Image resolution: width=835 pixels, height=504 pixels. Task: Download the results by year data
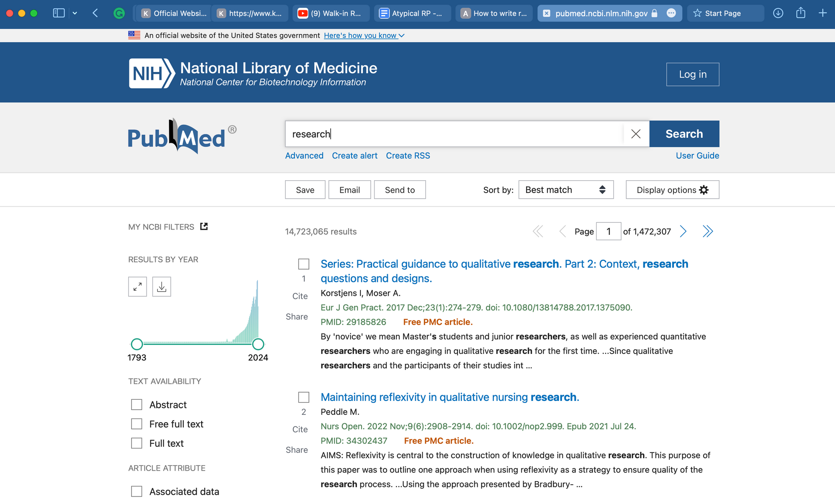click(x=162, y=287)
